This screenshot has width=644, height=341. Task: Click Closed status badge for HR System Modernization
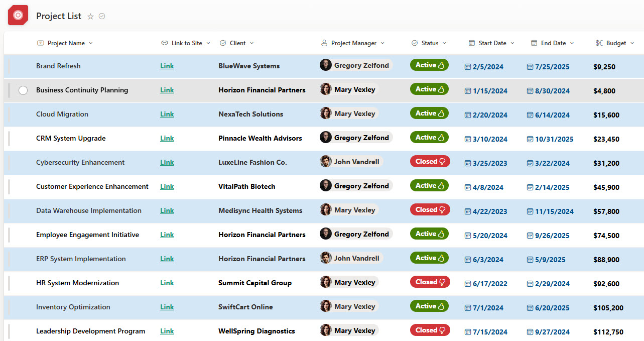click(x=430, y=282)
